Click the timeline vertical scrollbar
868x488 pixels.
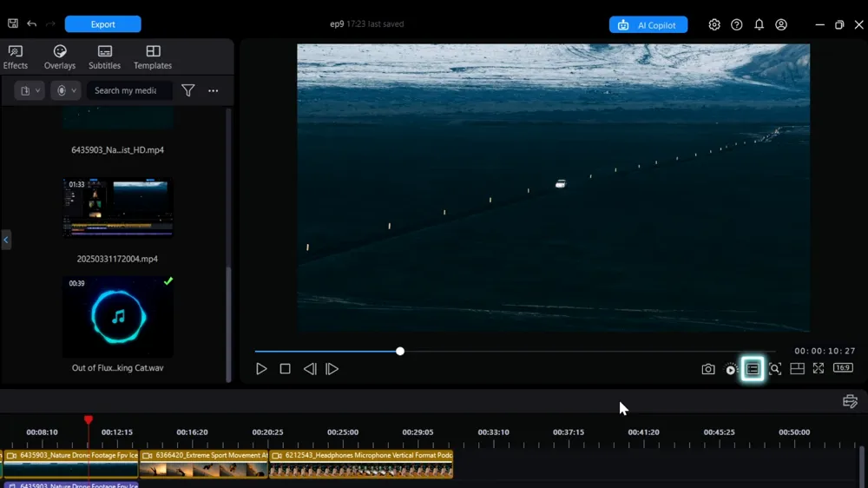(862, 465)
